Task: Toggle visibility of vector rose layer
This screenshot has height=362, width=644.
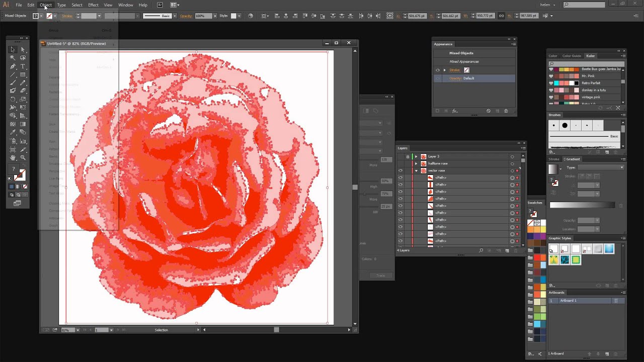Action: pos(400,170)
